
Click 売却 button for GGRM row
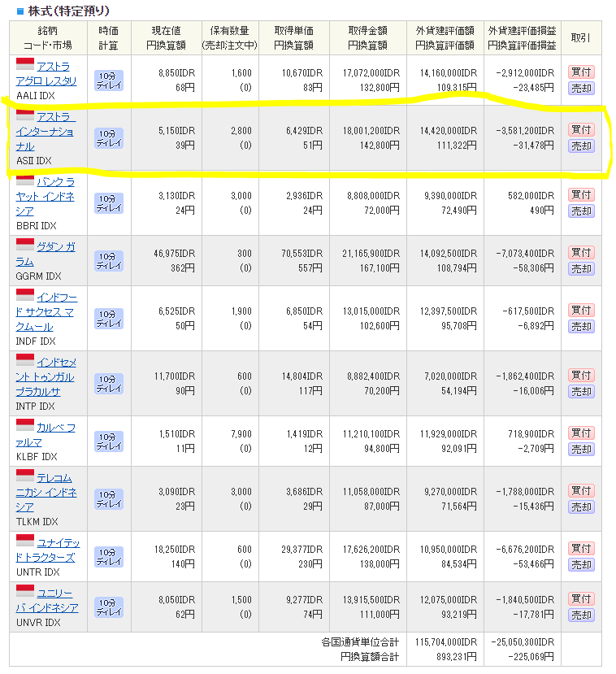[581, 269]
